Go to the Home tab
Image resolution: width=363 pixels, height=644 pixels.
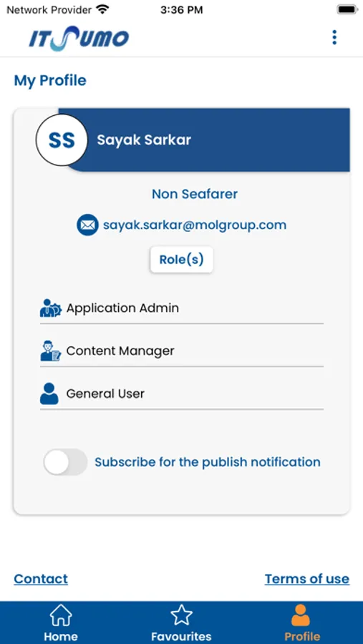pos(61,623)
